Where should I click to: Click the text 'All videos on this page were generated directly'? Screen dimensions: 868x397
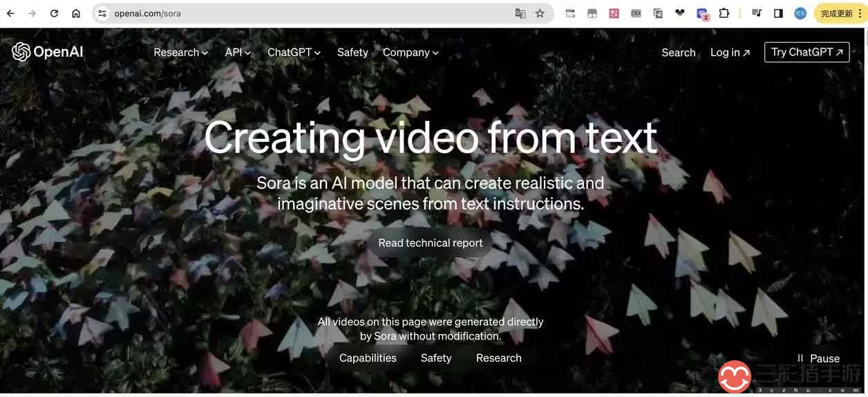431,322
